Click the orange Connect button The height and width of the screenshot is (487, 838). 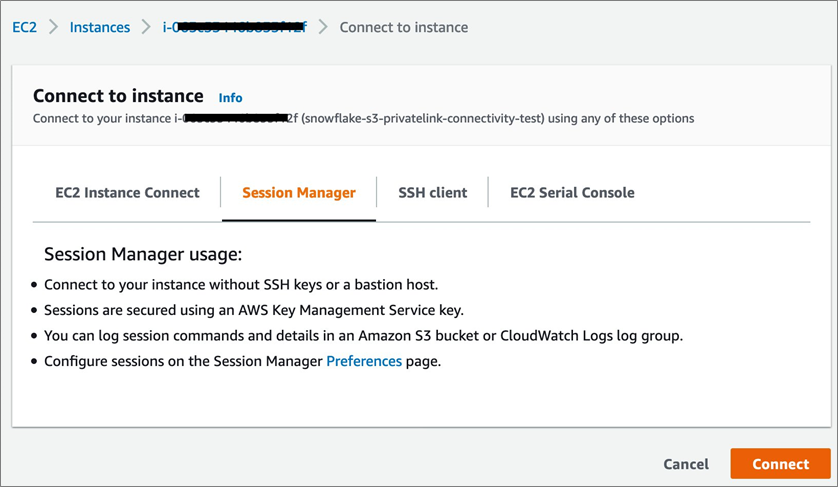tap(780, 464)
